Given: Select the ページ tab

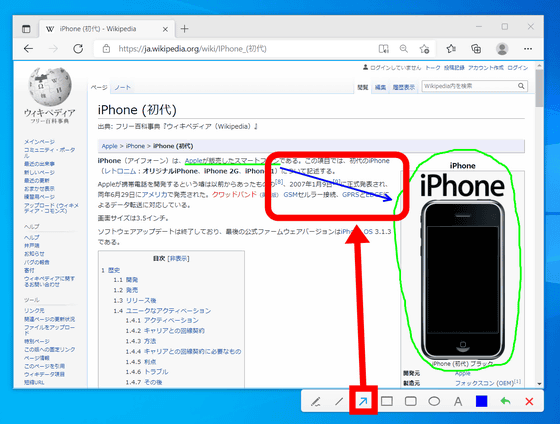Looking at the screenshot, I should point(99,87).
